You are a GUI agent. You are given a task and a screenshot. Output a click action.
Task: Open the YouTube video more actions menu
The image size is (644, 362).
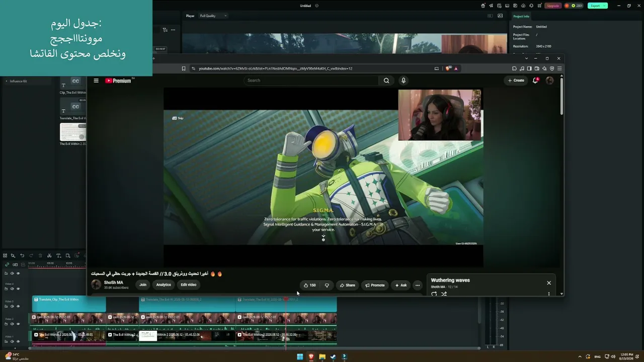click(417, 285)
